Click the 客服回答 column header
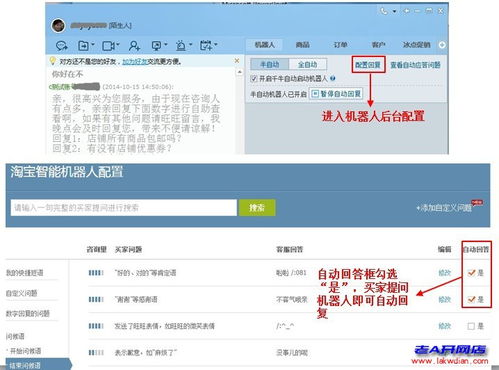 (289, 249)
